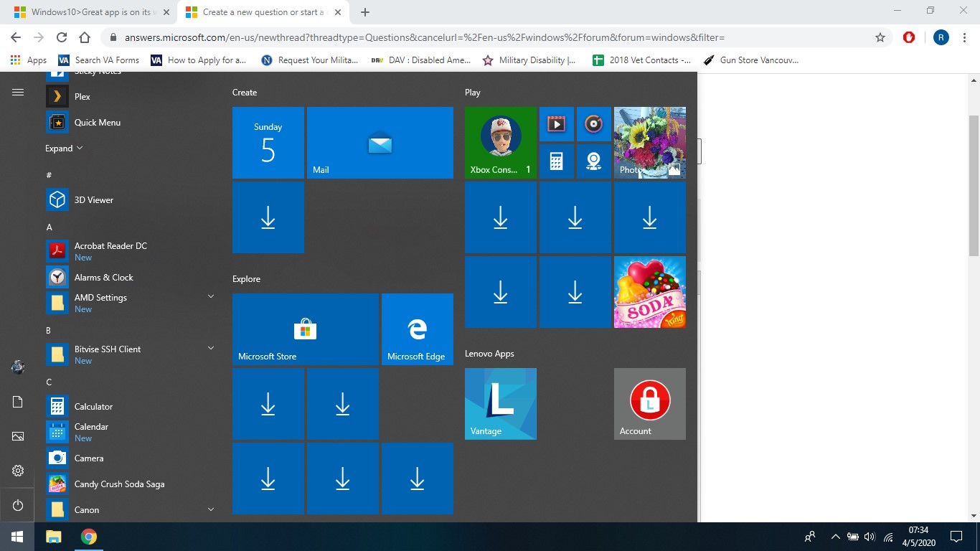
Task: Open Settings gear in Start sidebar
Action: (x=18, y=471)
